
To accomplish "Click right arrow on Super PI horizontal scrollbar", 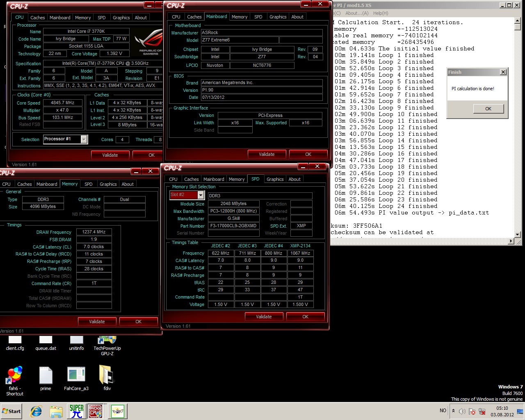I will (511, 242).
